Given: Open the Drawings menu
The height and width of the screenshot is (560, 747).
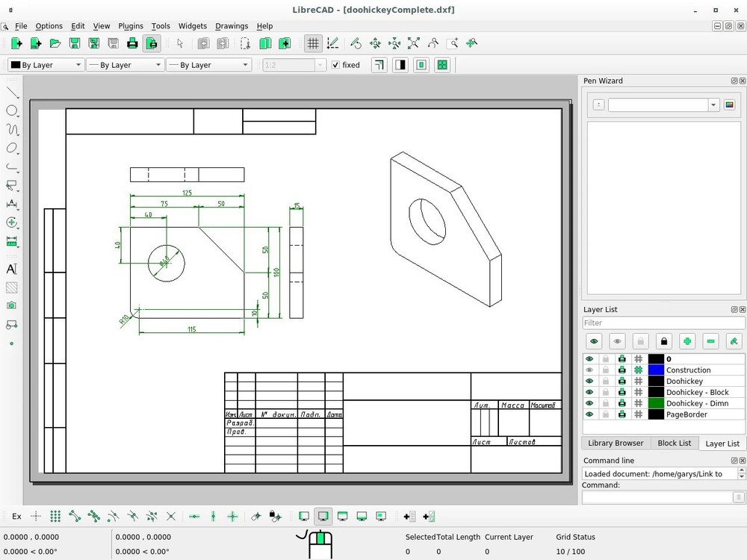Looking at the screenshot, I should click(232, 26).
